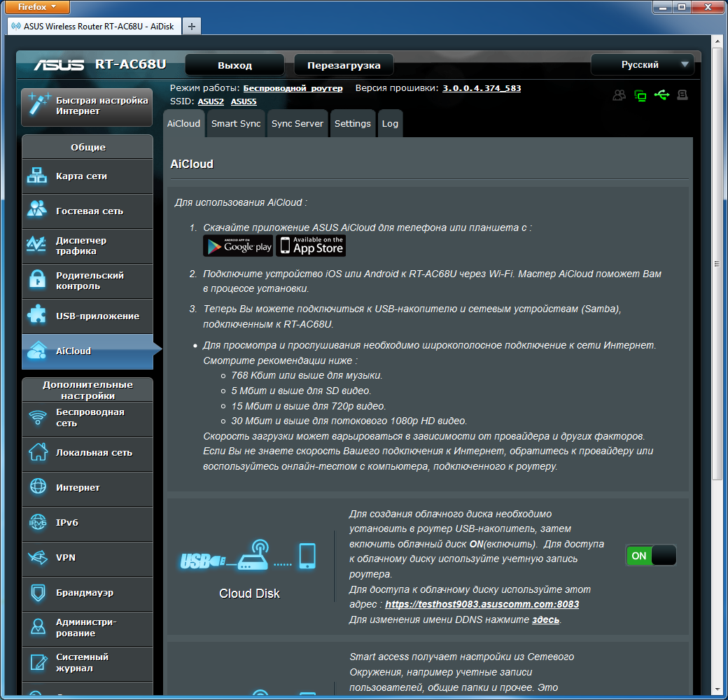Click the Общие section header
Image resolution: width=728 pixels, height=700 pixels.
pos(87,147)
